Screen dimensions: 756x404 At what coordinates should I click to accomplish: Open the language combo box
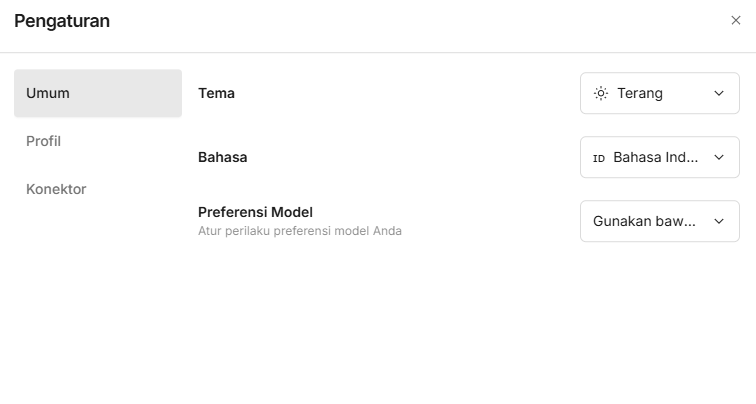(659, 157)
